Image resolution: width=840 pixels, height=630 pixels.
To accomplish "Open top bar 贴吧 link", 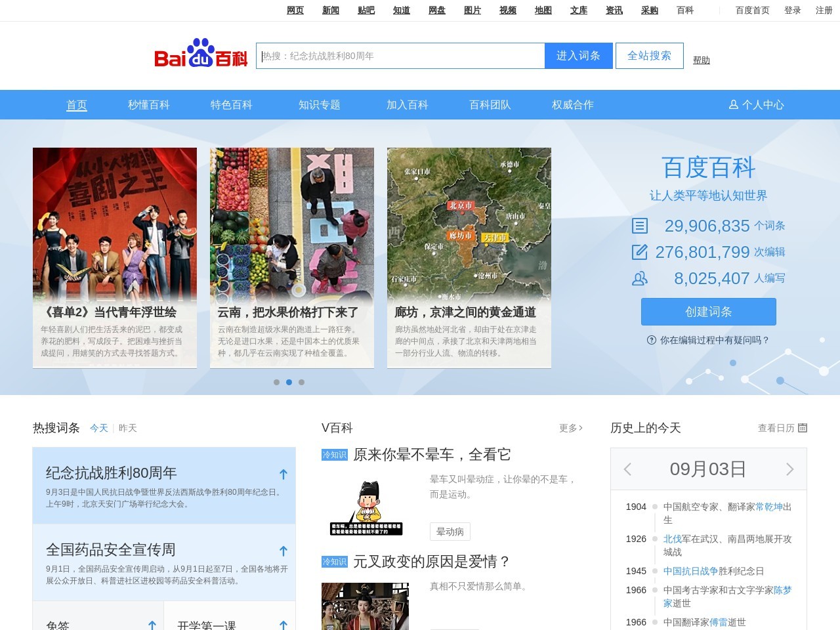I will (x=366, y=10).
